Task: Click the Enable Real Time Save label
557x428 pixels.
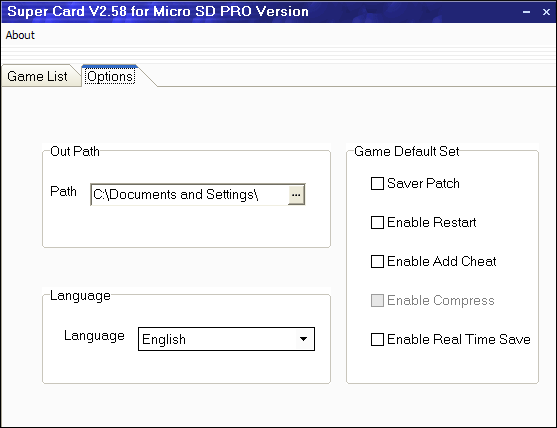Action: click(x=459, y=339)
